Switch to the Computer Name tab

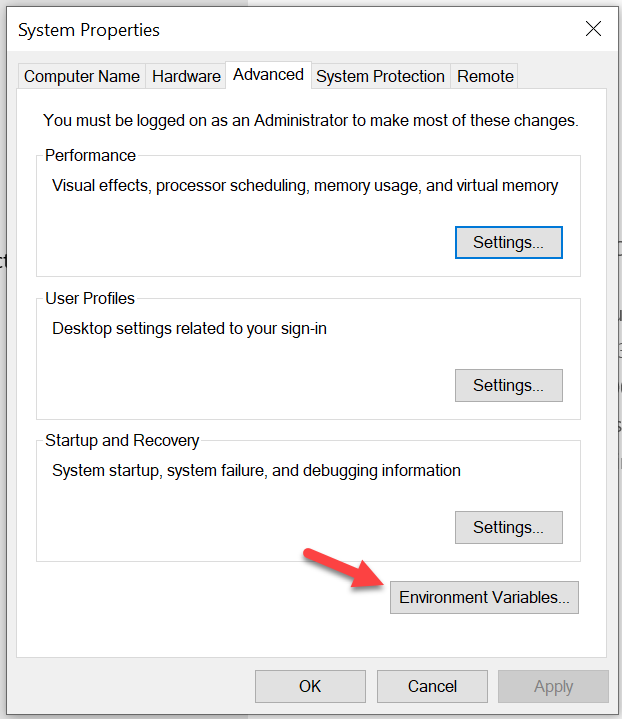pyautogui.click(x=83, y=76)
